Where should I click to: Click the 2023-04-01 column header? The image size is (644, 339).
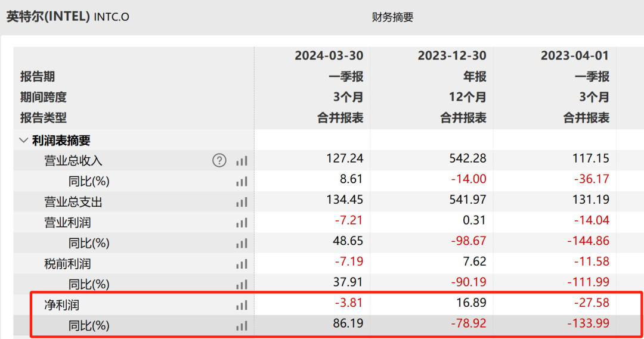574,55
